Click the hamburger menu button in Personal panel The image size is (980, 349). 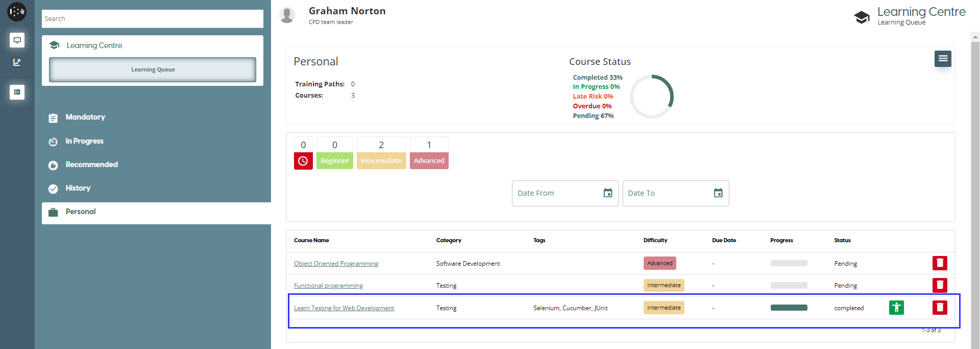click(x=942, y=59)
